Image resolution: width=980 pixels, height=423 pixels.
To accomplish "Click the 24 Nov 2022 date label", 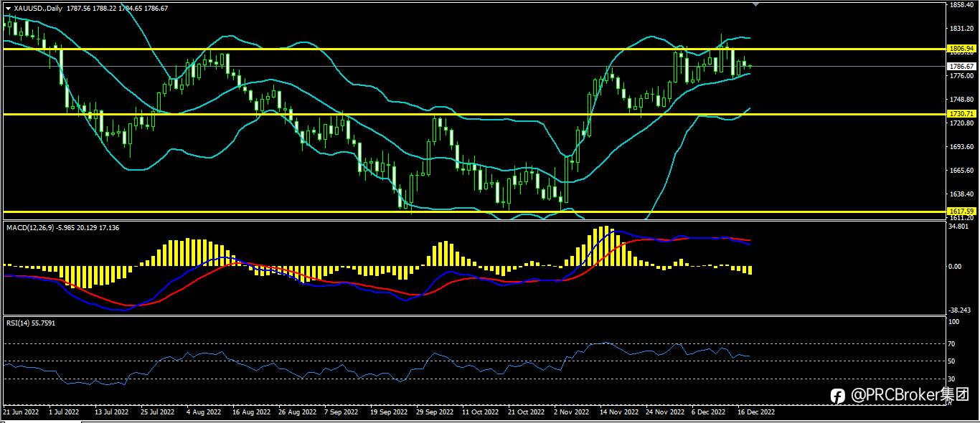I will coord(664,413).
